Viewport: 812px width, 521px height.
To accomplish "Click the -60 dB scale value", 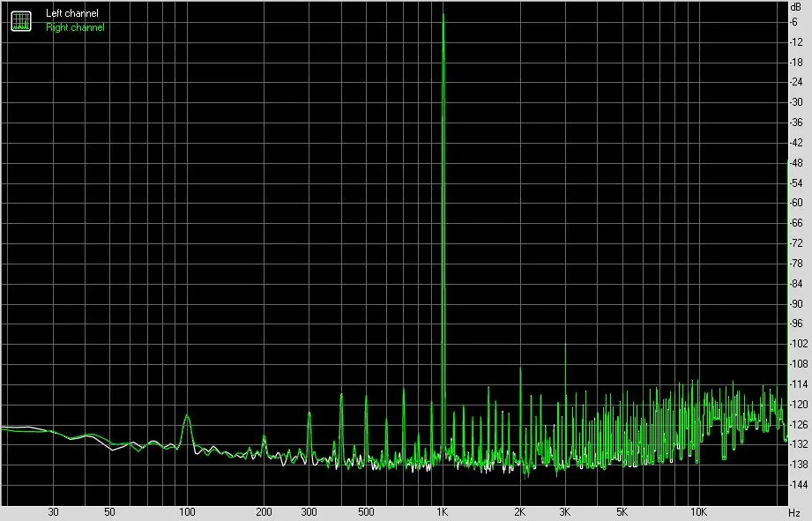I will (796, 203).
